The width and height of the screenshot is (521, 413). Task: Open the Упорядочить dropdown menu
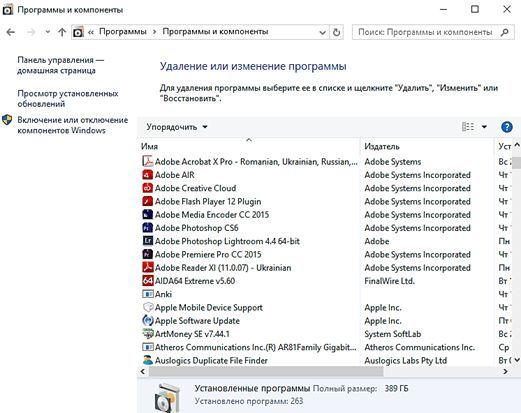(x=177, y=127)
